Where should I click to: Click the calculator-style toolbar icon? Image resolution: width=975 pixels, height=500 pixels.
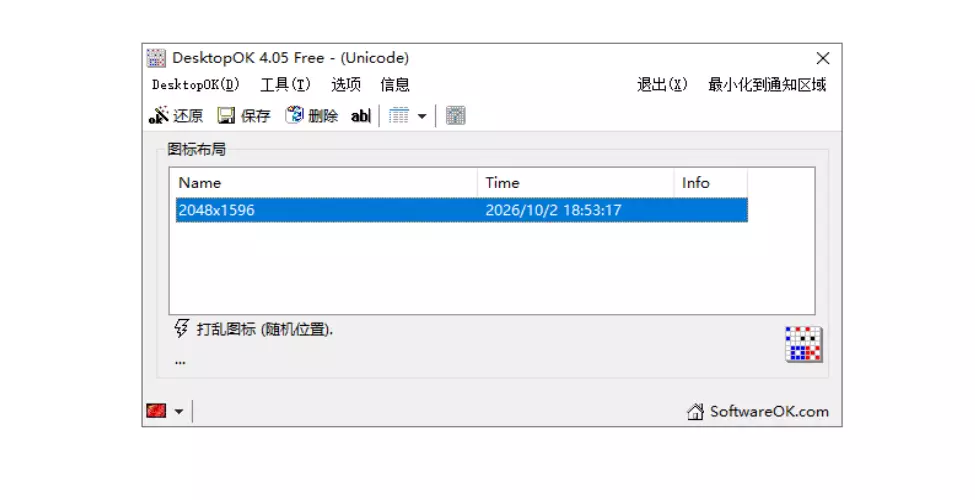pyautogui.click(x=455, y=116)
